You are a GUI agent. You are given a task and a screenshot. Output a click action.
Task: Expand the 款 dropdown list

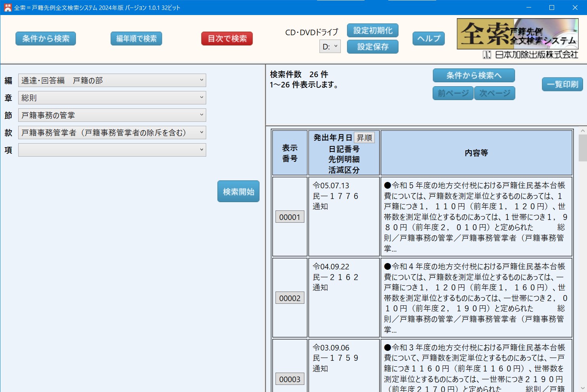click(112, 133)
